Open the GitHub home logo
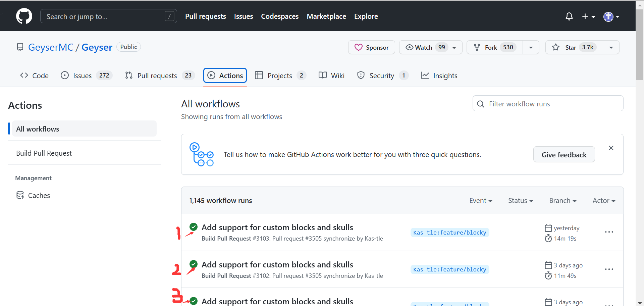Screen dimensions: 644x306 pos(24,16)
